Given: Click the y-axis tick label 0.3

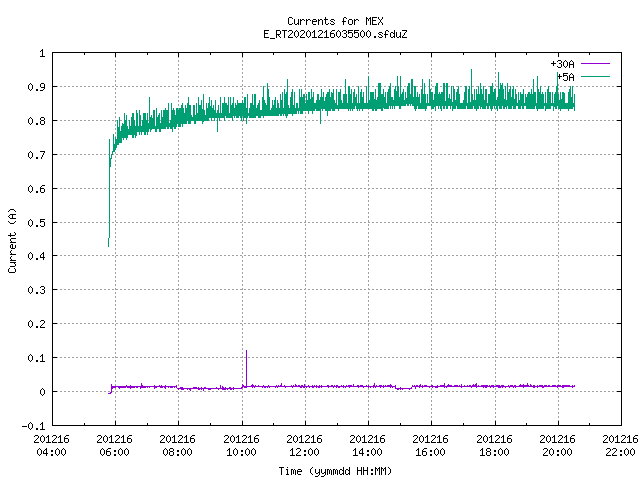Looking at the screenshot, I should click(x=36, y=290).
